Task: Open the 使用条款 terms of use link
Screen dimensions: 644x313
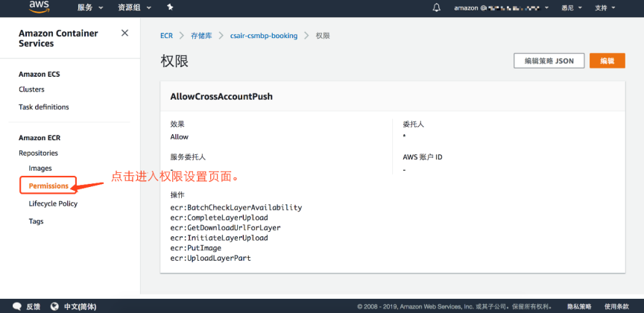Action: [616, 306]
